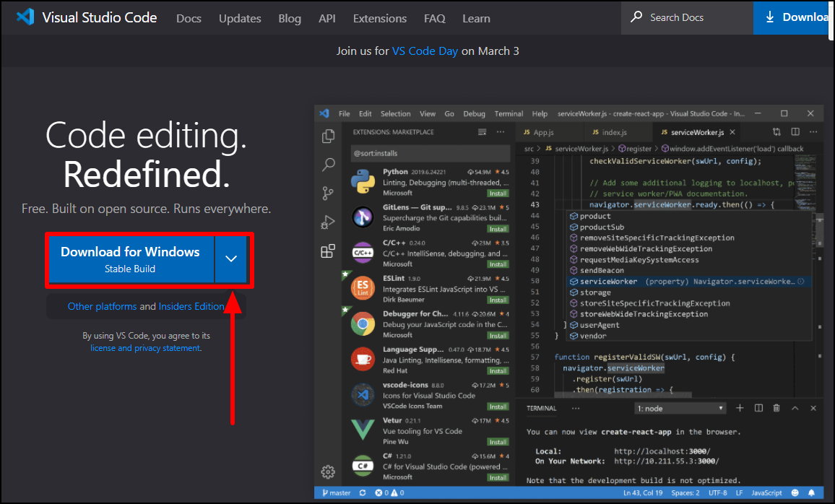Click 'Ln 43, Col 19' in the status bar

click(643, 493)
